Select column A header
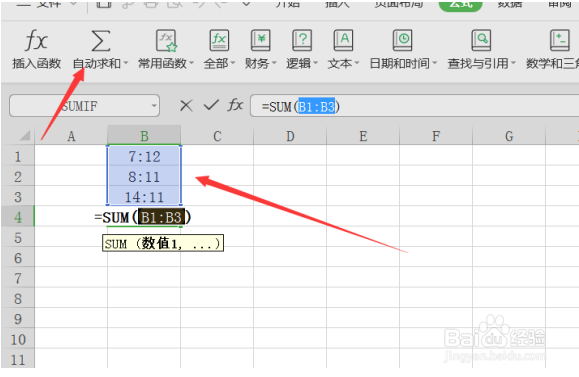Image resolution: width=579 pixels, height=377 pixels. coord(71,136)
